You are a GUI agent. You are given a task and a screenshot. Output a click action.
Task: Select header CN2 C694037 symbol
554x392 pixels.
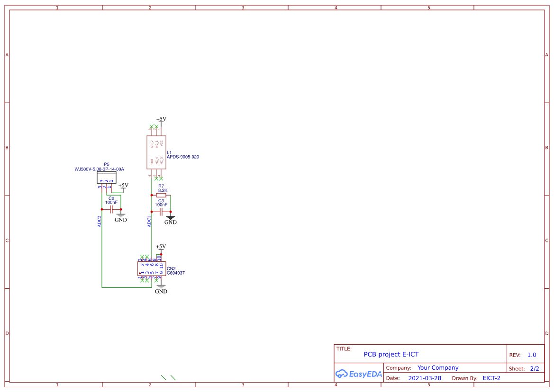click(x=152, y=268)
